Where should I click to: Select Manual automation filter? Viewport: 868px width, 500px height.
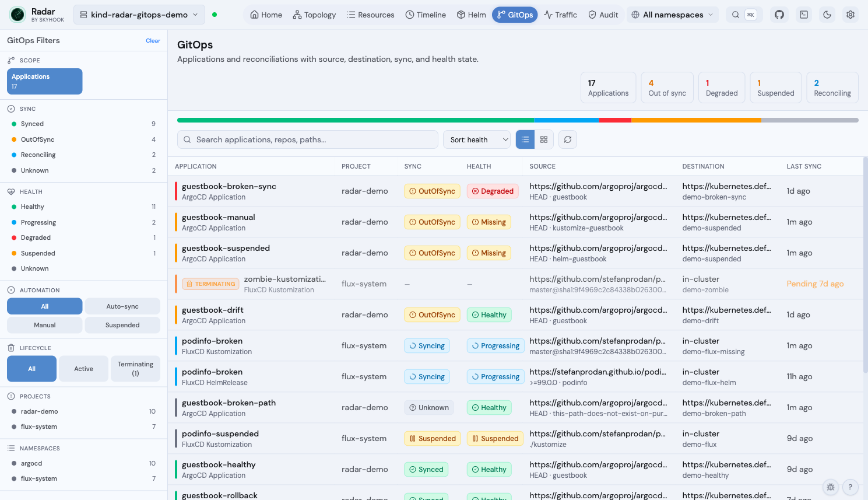coord(44,325)
